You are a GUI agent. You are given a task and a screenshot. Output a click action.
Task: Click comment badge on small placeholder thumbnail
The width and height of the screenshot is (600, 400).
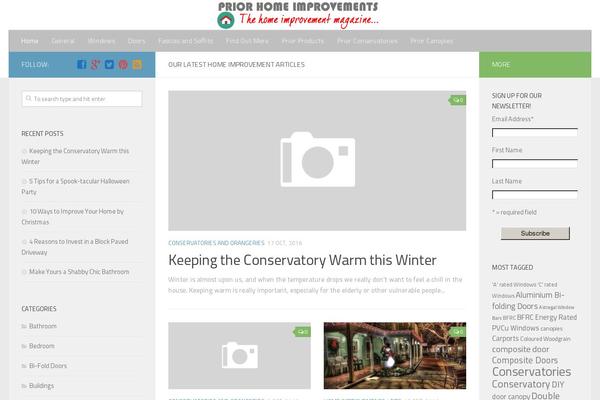click(x=302, y=332)
